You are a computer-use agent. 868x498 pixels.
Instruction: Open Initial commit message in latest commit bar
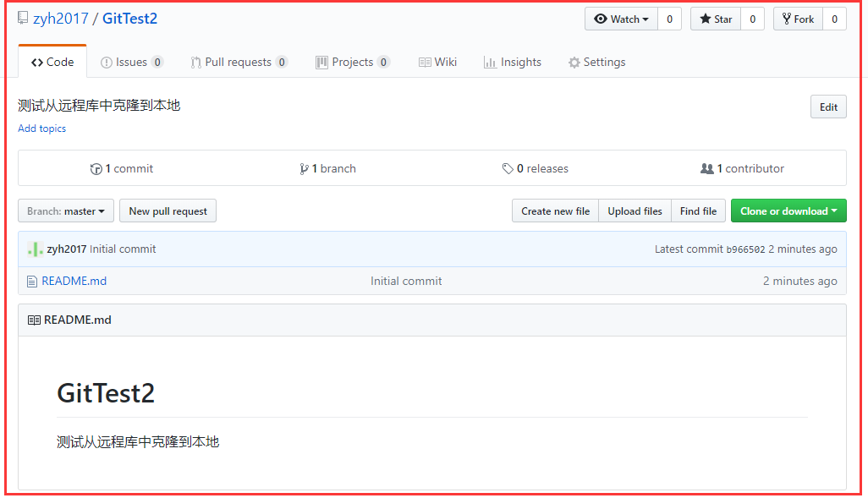(123, 249)
